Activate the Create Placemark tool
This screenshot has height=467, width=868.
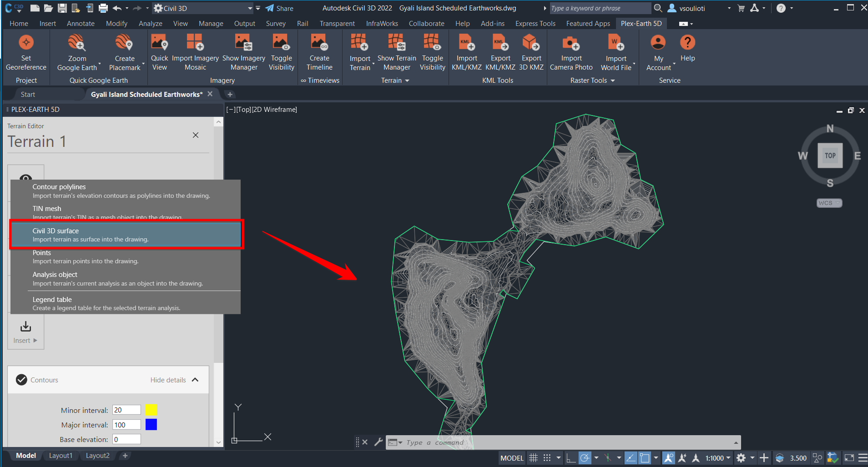point(125,51)
